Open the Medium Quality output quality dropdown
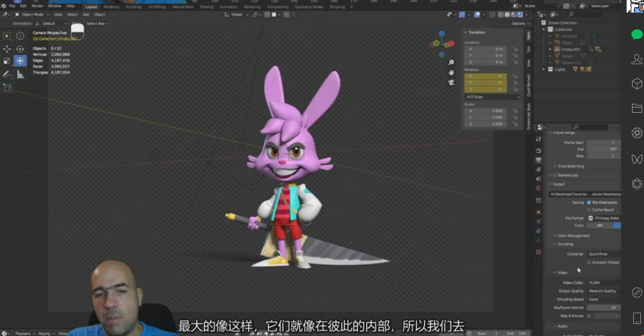This screenshot has width=644, height=336. 604,291
